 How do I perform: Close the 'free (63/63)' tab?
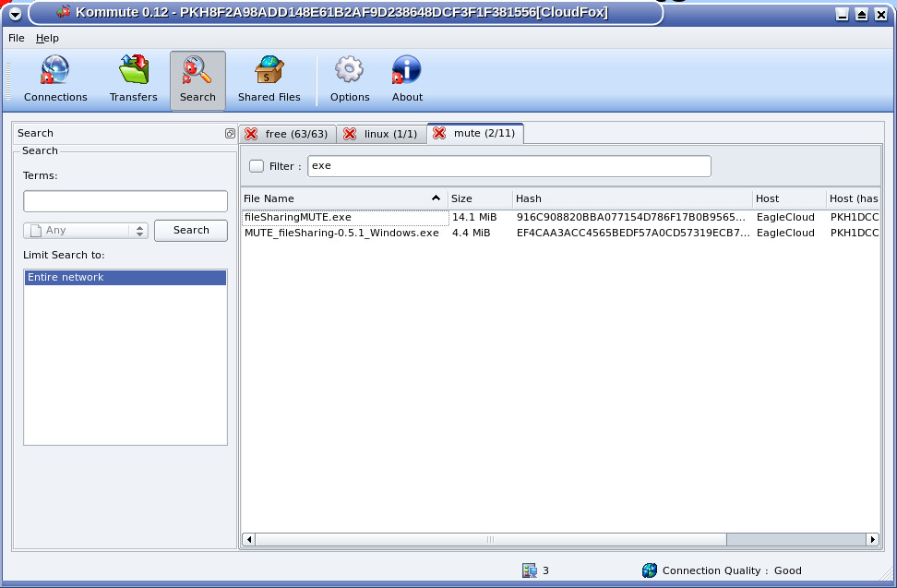251,134
